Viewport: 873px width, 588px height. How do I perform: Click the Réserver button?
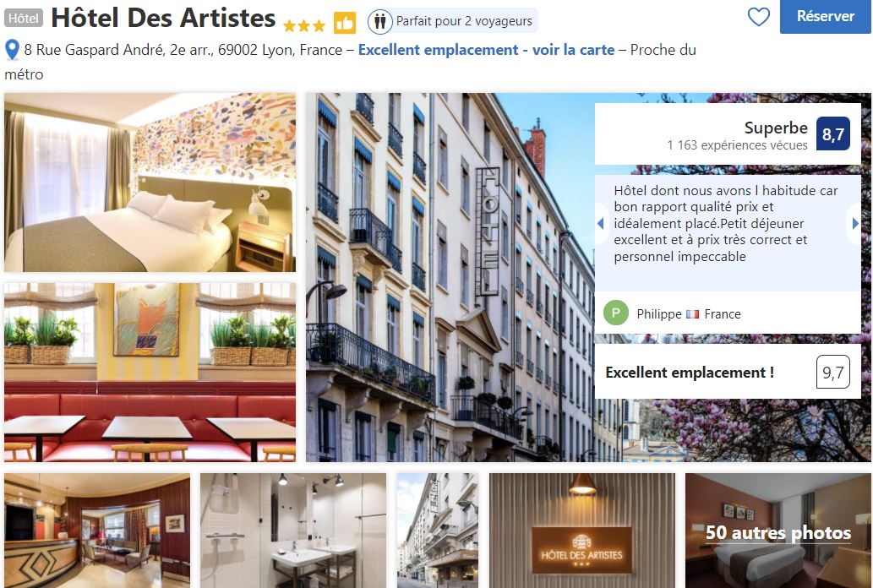pyautogui.click(x=825, y=17)
